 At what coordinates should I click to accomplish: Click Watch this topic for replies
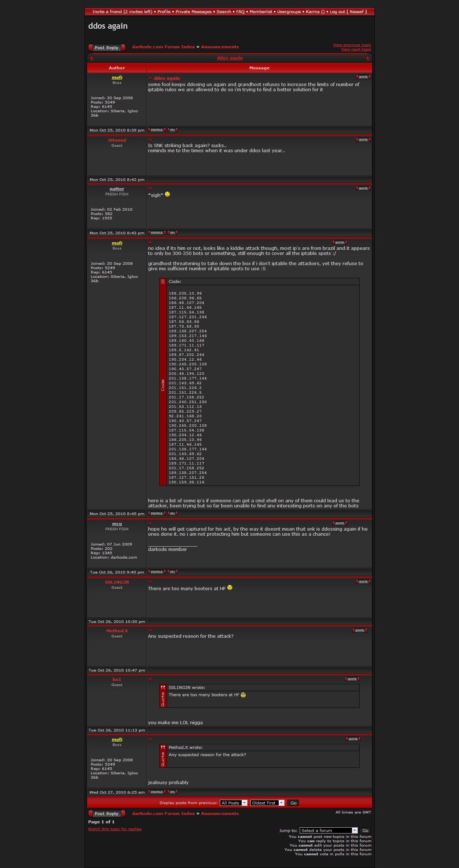point(115,829)
